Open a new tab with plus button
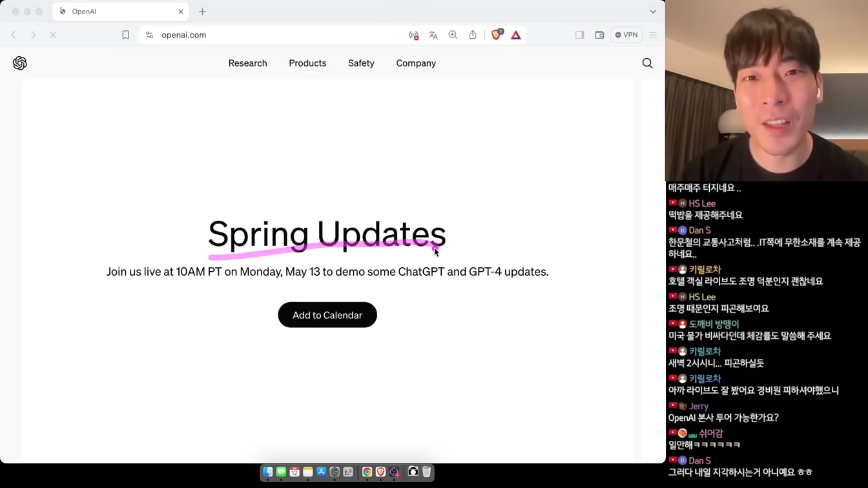 click(x=202, y=12)
